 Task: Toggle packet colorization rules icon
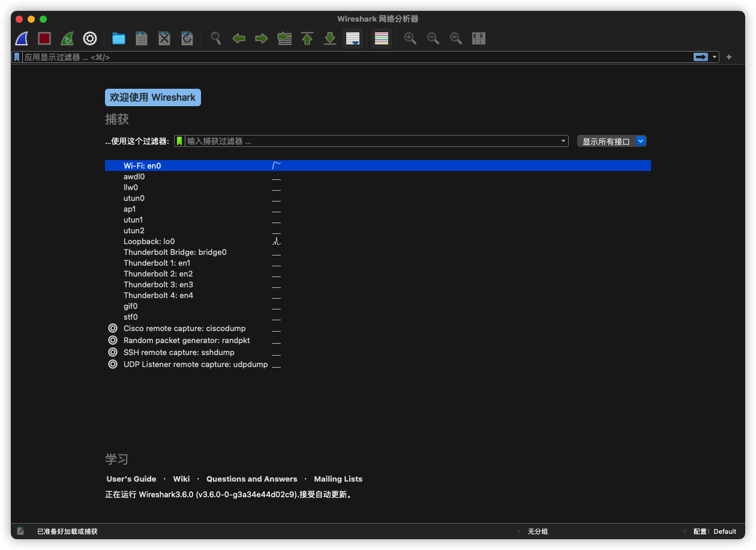381,39
